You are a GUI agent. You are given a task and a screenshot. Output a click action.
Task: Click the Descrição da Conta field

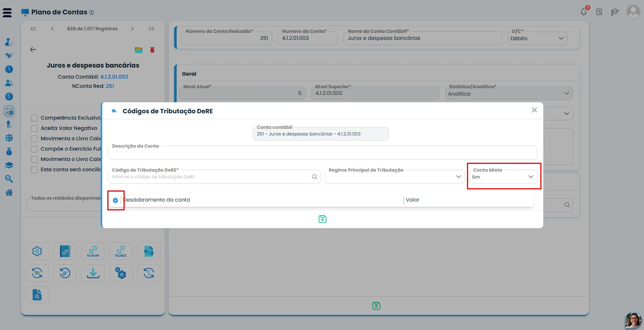(x=322, y=152)
